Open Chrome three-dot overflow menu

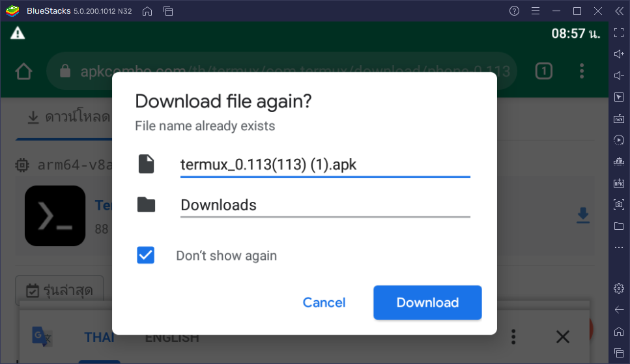pos(581,71)
